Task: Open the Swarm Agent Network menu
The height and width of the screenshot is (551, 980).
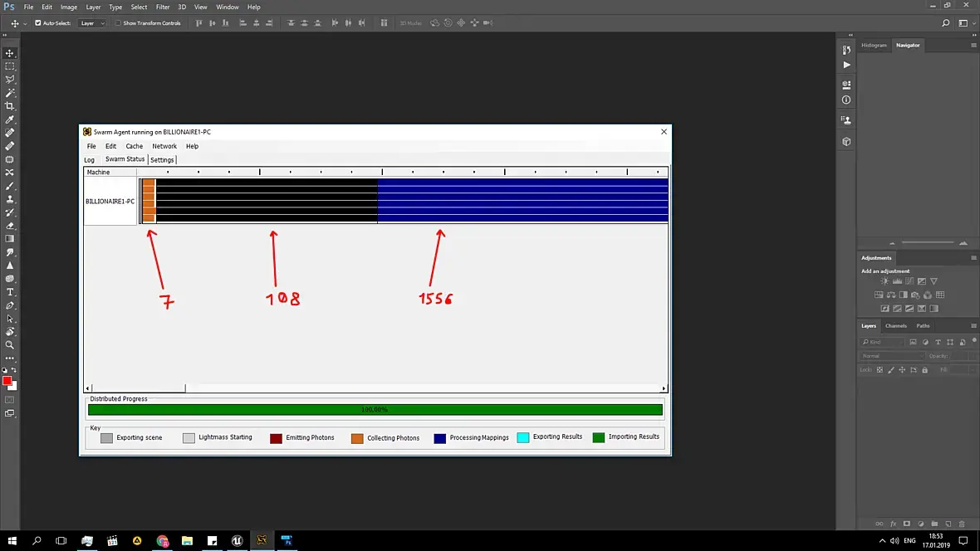Action: (164, 146)
